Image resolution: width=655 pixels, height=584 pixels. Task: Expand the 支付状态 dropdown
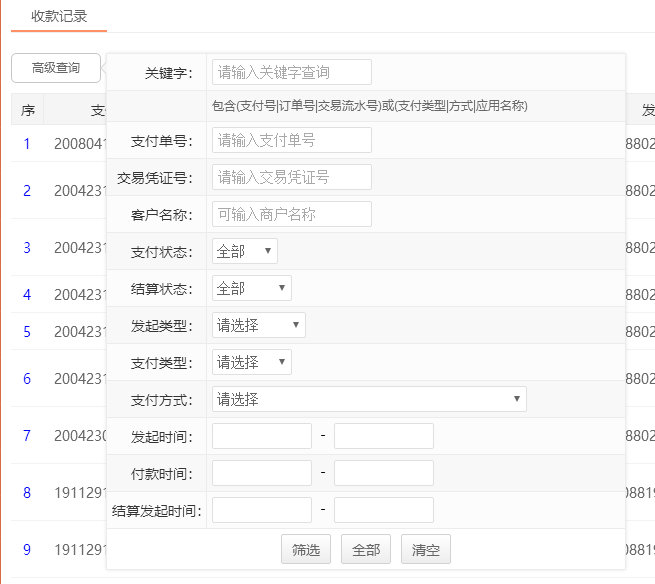[x=245, y=251]
